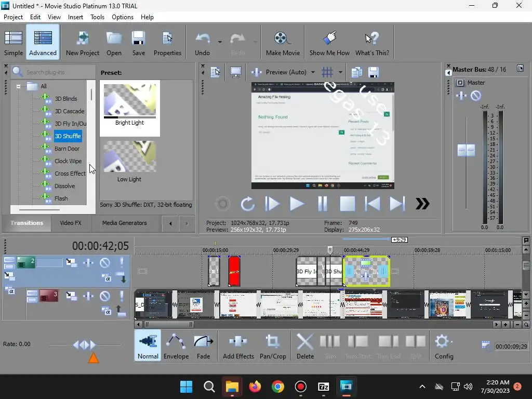Collapse the Master Bus panel arrow
Image resolution: width=532 pixels, height=399 pixels.
click(x=448, y=73)
